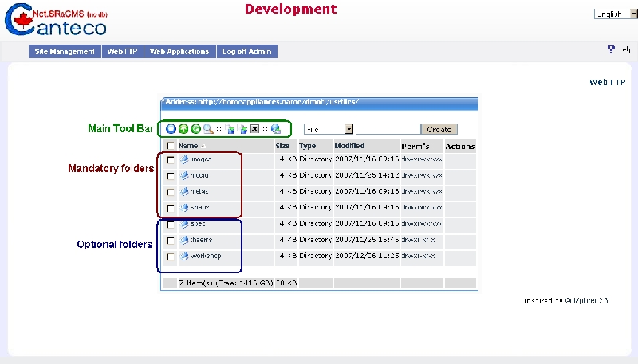Click the new item name text field
The height and width of the screenshot is (364, 638).
[388, 129]
